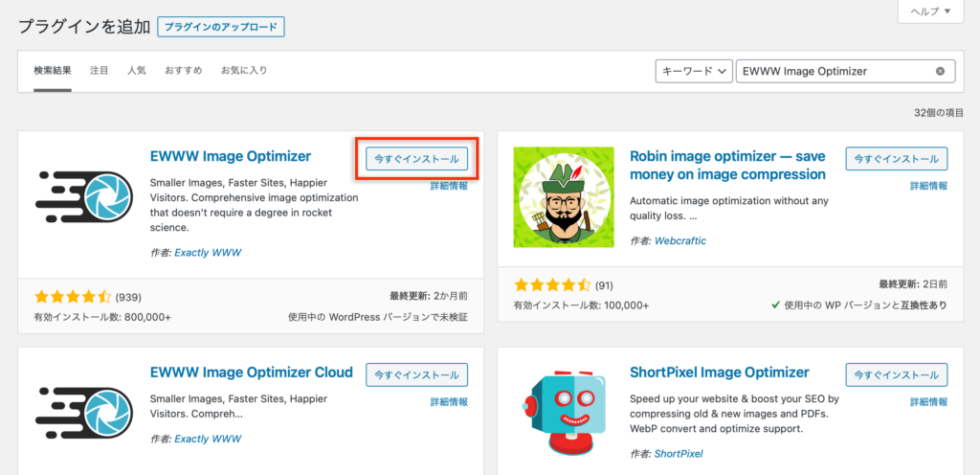Open the EWWW Image Optimizer Cloud title link
Image resolution: width=980 pixels, height=475 pixels.
pos(252,373)
